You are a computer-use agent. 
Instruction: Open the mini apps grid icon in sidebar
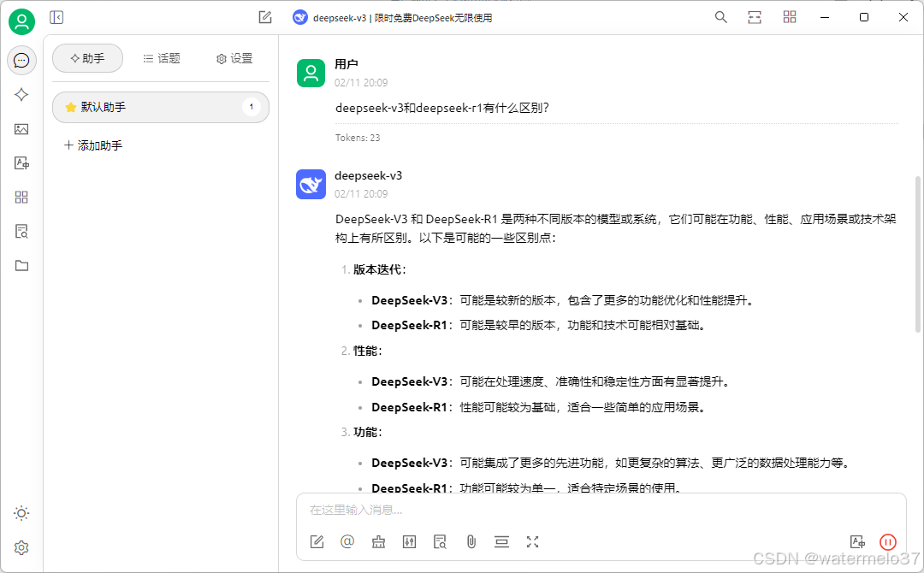pyautogui.click(x=21, y=197)
